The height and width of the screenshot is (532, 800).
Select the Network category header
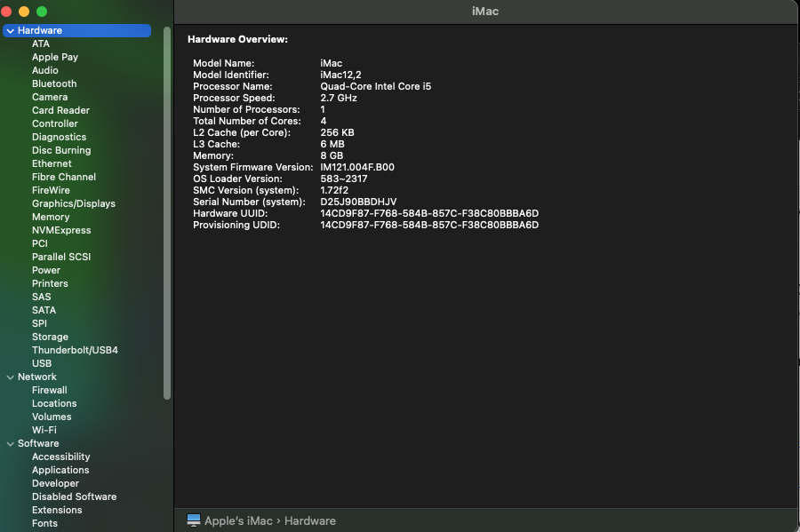(36, 377)
